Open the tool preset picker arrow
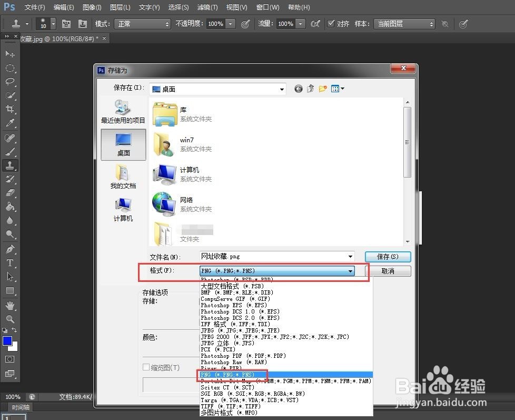 tap(27, 24)
